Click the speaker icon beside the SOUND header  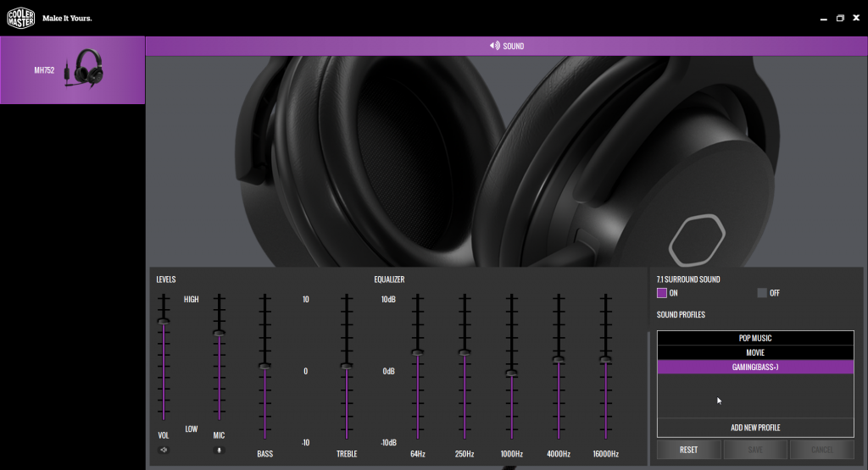click(x=494, y=46)
